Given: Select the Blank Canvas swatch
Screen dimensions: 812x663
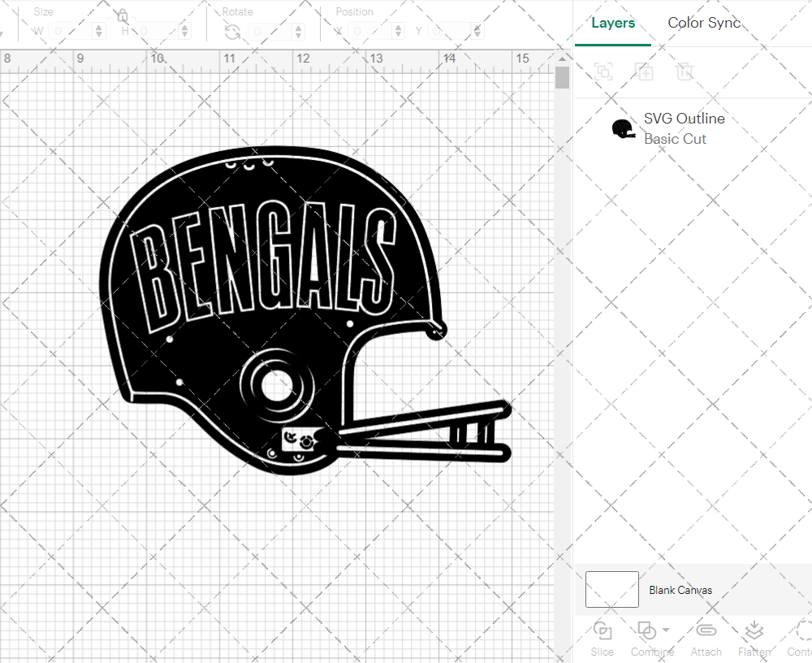Looking at the screenshot, I should click(x=612, y=589).
